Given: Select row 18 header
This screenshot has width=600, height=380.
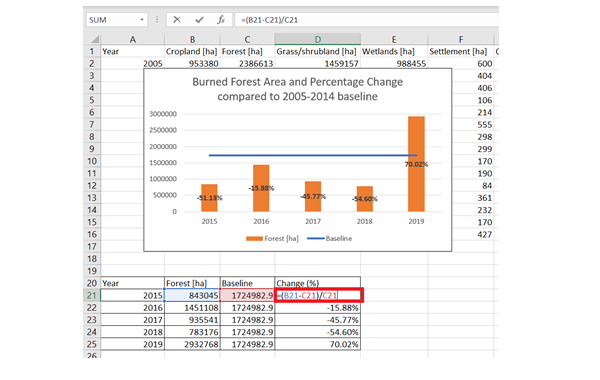Looking at the screenshot, I should [92, 259].
